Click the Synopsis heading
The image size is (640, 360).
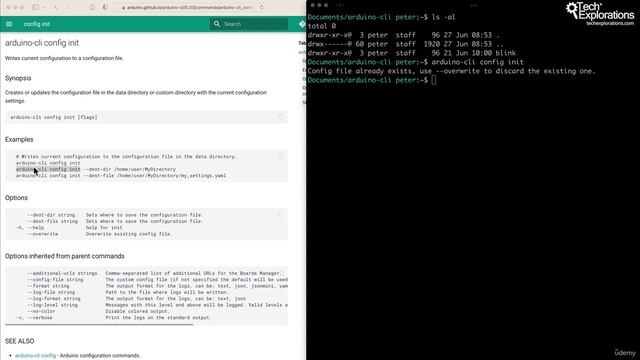[x=18, y=78]
